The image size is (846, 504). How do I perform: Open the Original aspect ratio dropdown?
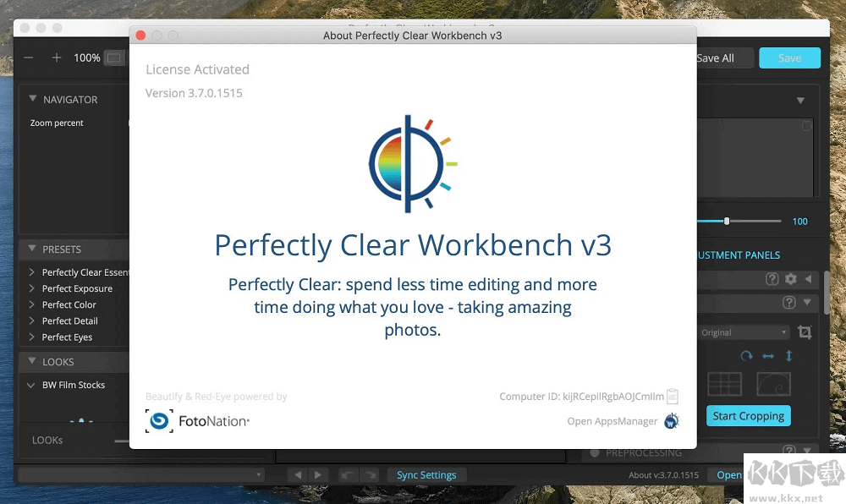[x=744, y=332]
